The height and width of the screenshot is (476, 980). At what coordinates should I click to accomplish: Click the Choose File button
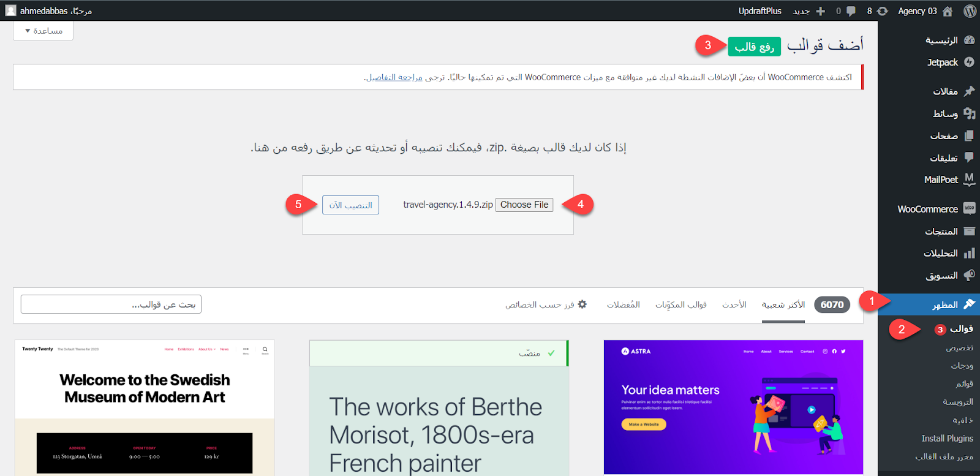point(524,205)
